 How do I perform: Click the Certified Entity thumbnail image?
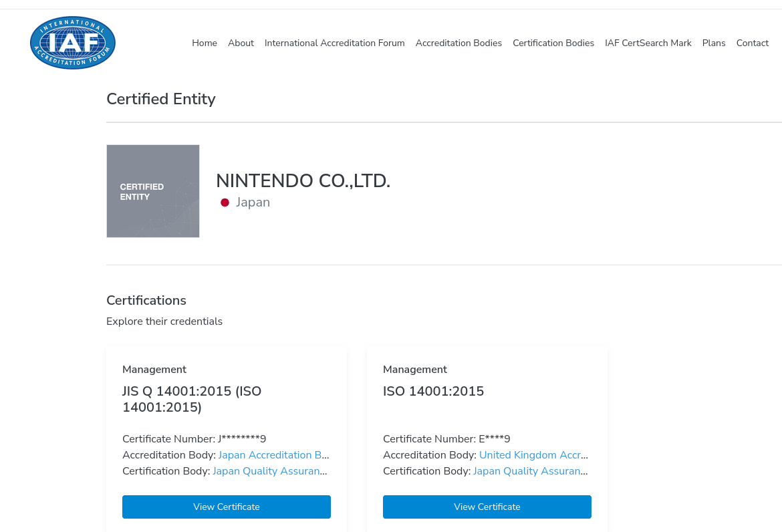pyautogui.click(x=153, y=191)
